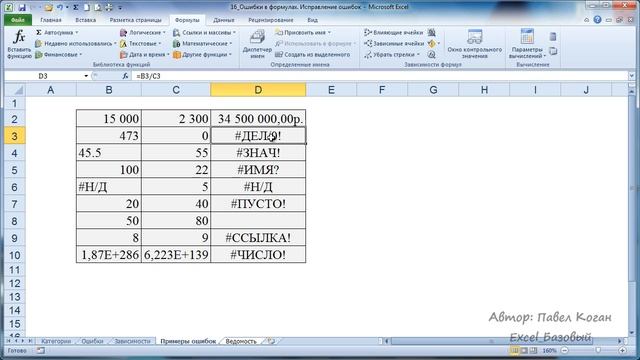Switch to the Insert (Вставка) tab
640x360 pixels.
[86, 20]
